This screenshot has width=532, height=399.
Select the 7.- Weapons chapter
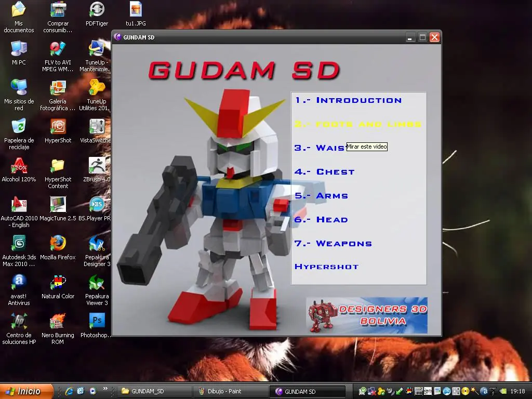[x=333, y=243]
